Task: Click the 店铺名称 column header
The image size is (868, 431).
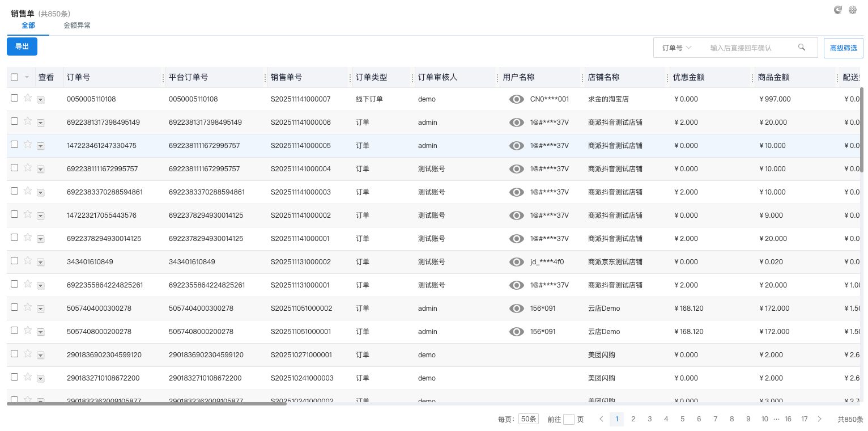Action: coord(603,77)
